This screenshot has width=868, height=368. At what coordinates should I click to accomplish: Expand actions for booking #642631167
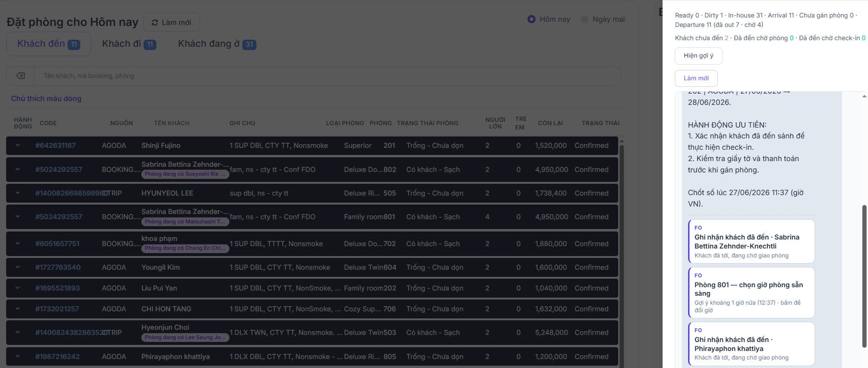pos(17,145)
